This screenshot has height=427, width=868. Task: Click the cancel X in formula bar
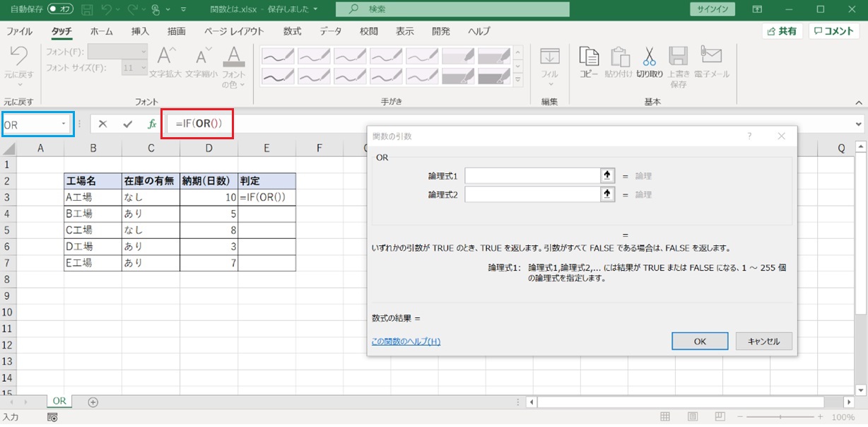point(102,124)
